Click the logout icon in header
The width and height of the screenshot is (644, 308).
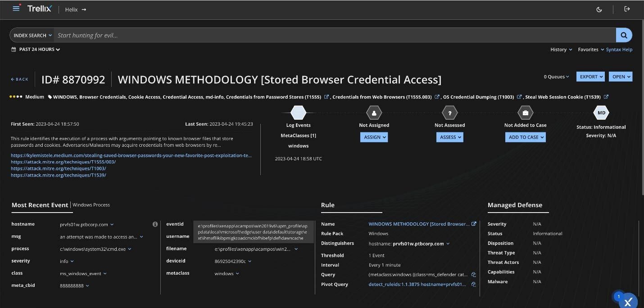click(x=627, y=9)
